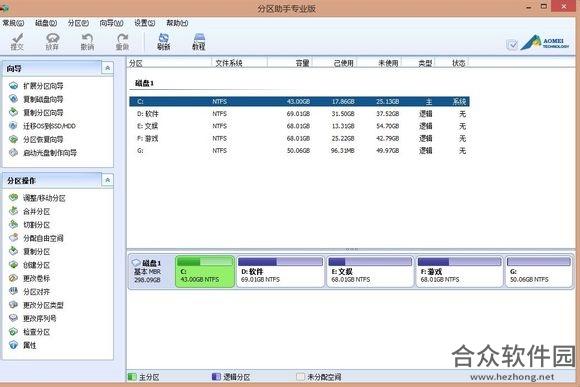Choose 分区对齐 (partition alignment)
580x387 pixels.
(30, 292)
